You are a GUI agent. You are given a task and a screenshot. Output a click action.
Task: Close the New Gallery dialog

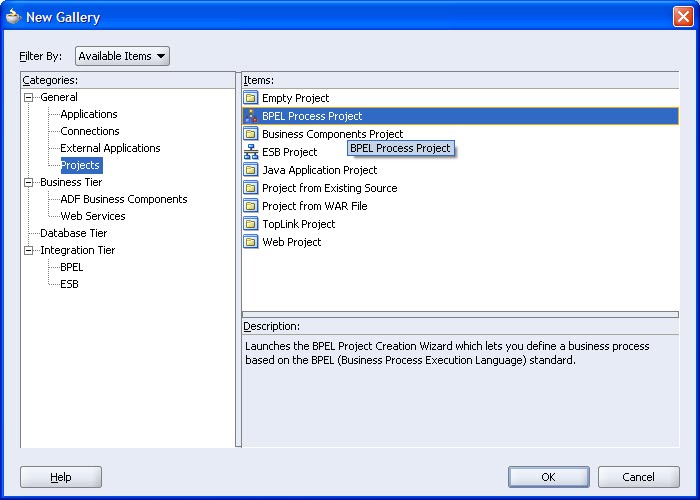(683, 17)
